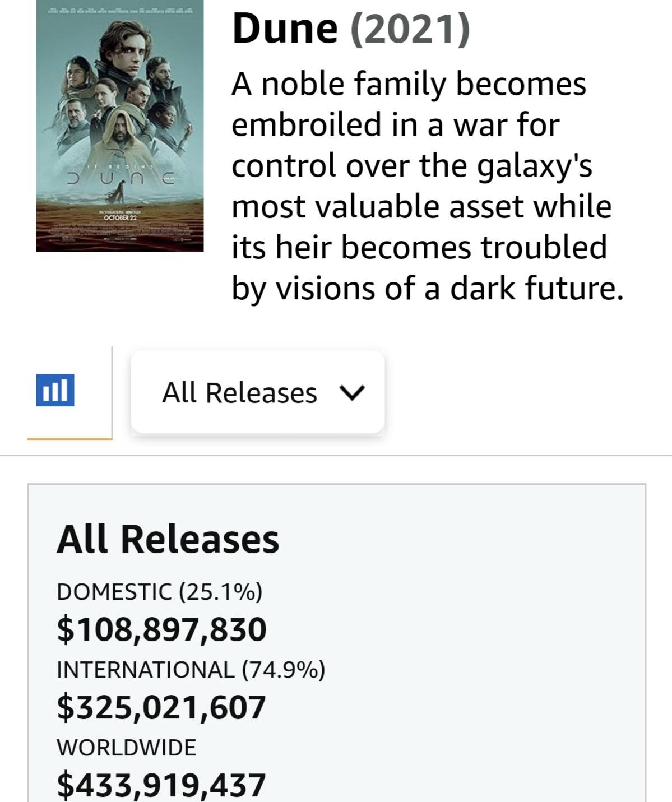Click the worldwide gross $433,919,437
This screenshot has height=802, width=672.
[161, 785]
